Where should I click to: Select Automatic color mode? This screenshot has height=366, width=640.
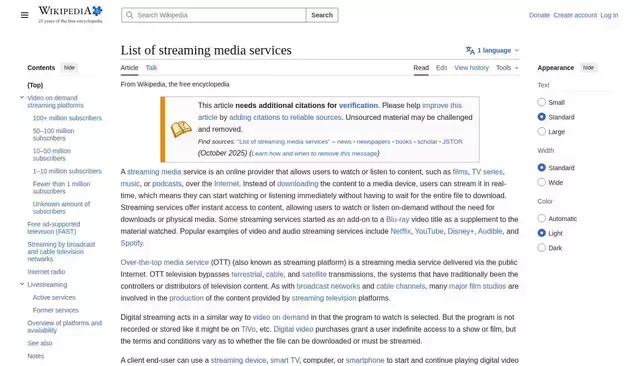click(542, 218)
